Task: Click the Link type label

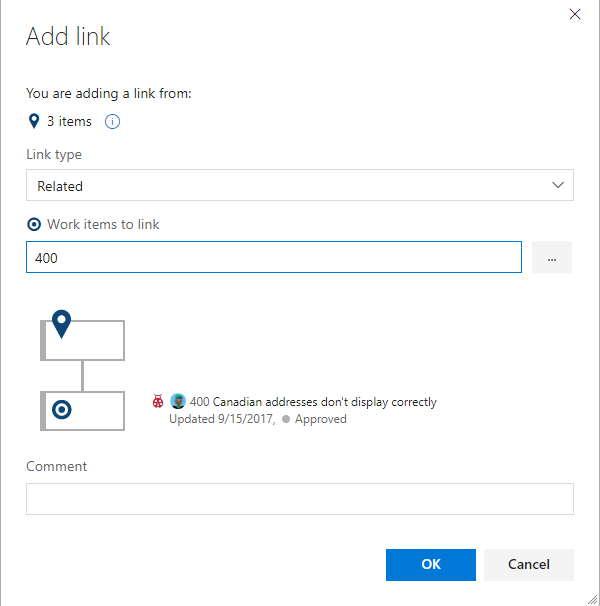Action: coord(54,155)
